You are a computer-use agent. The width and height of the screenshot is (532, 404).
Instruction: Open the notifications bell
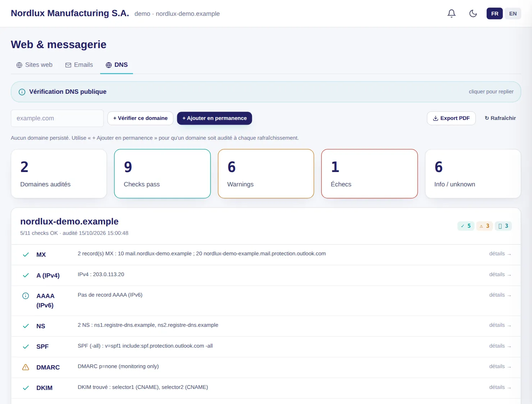click(x=451, y=14)
